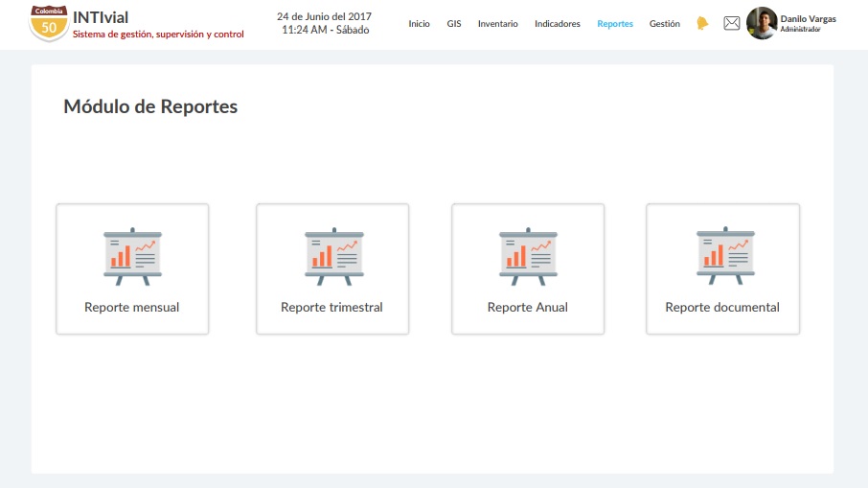Image resolution: width=868 pixels, height=488 pixels.
Task: Click the Danilo Vargas user name
Action: coord(809,19)
